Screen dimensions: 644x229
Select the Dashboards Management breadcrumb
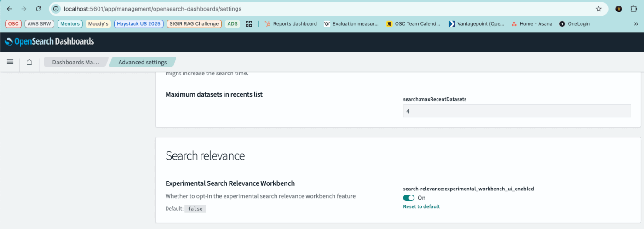[75, 62]
